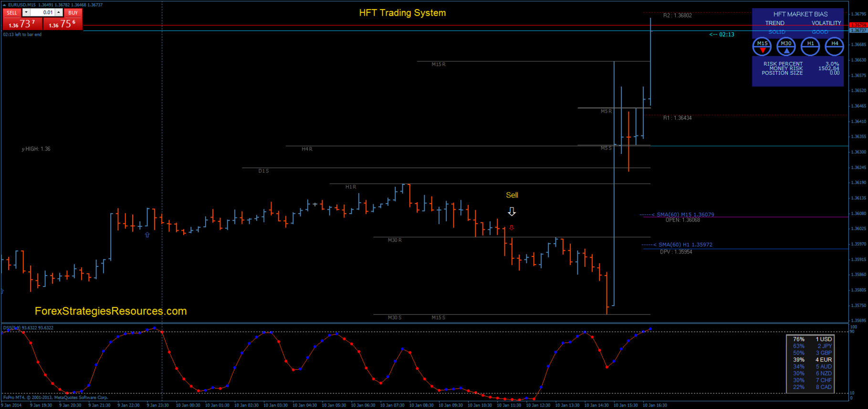Image resolution: width=868 pixels, height=409 pixels.
Task: Click the H4 bias circle indicator
Action: click(835, 46)
